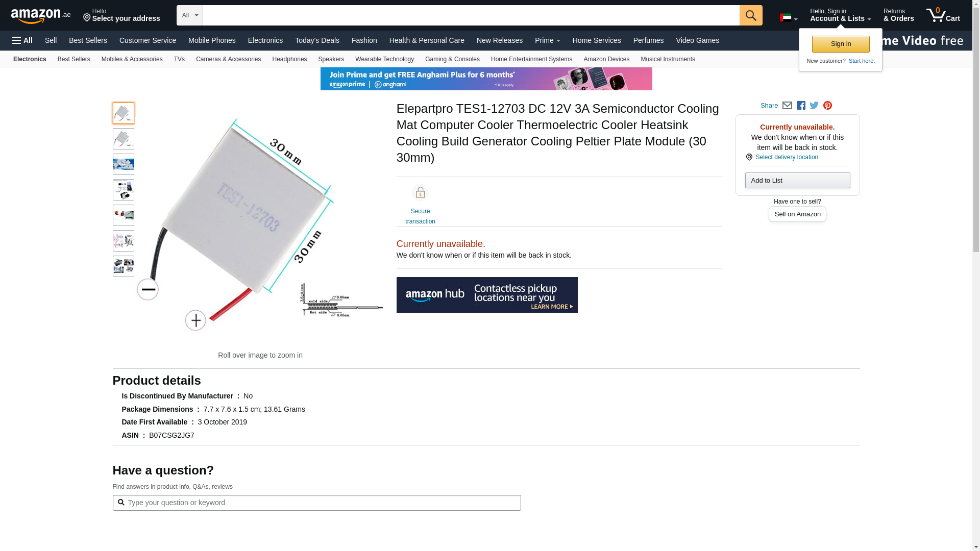Screen dimensions: 980x551
Task: Share product via email icon
Action: (x=787, y=106)
